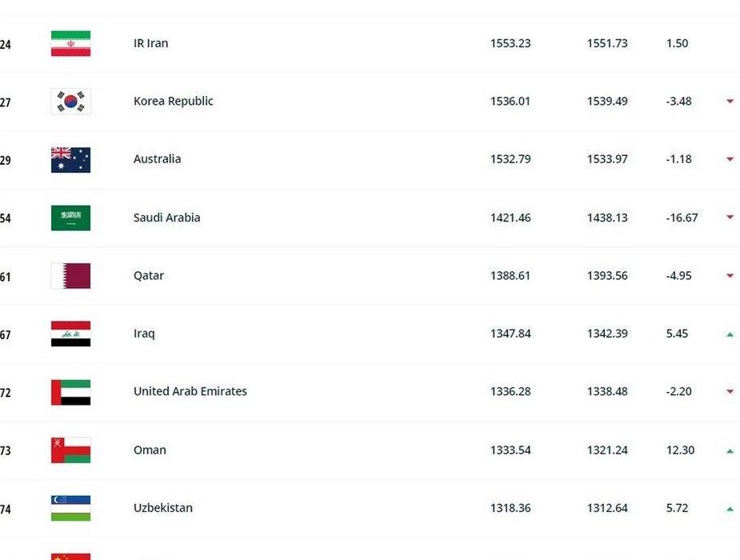Image resolution: width=740 pixels, height=560 pixels.
Task: Select the Uzbekistan team name
Action: 163,508
